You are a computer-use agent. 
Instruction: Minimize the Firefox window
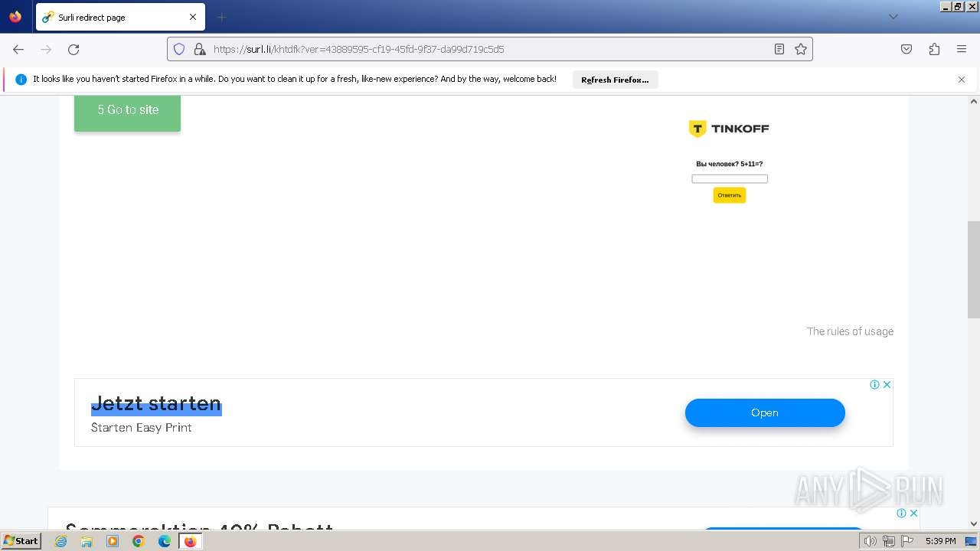[x=946, y=6]
